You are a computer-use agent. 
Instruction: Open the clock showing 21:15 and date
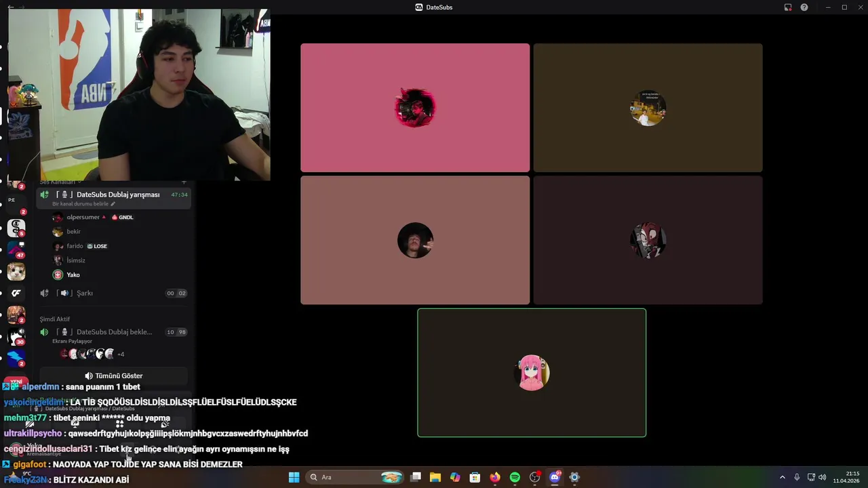coord(845,477)
